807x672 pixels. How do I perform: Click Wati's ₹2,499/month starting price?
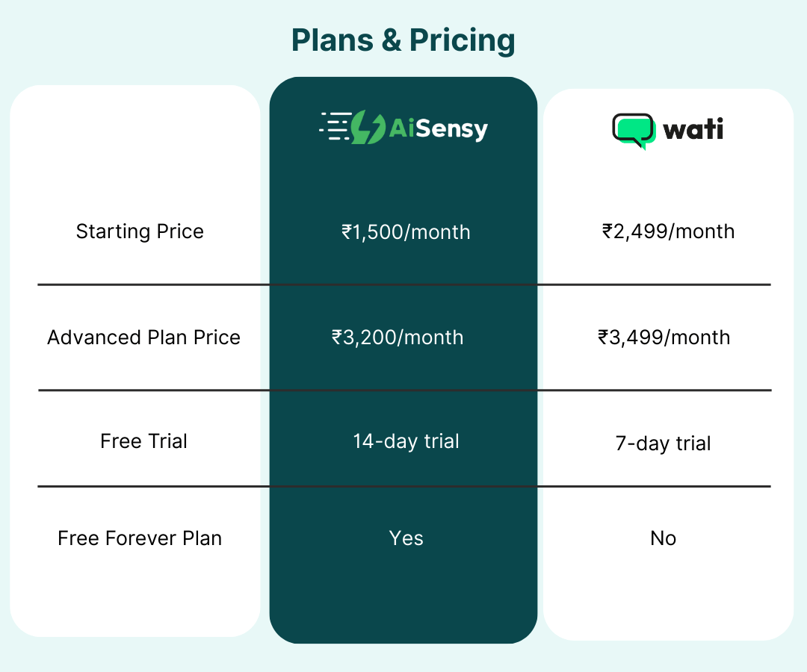click(668, 231)
